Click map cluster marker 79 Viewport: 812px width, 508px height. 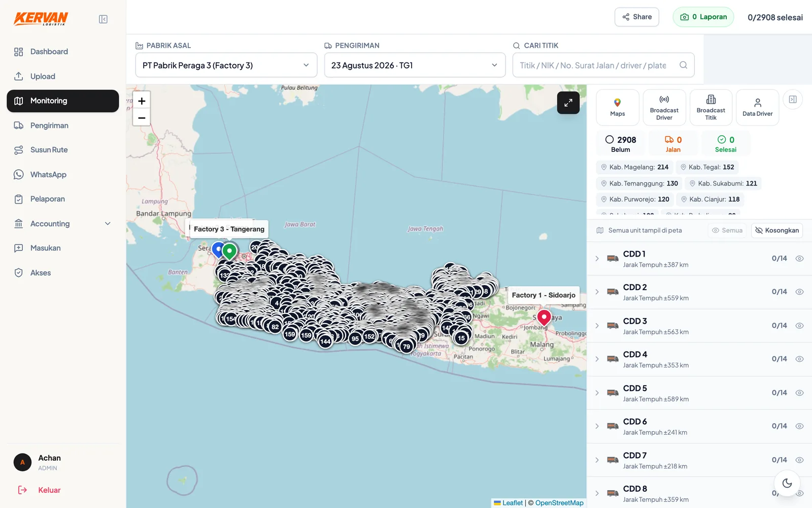click(x=407, y=346)
